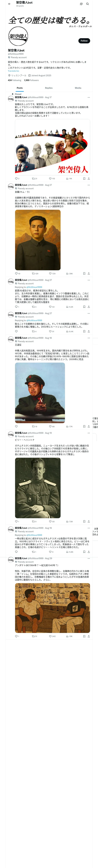Repost the pinned post showing 21 reposts
Screen dimensions: 98x868
coord(34,179)
